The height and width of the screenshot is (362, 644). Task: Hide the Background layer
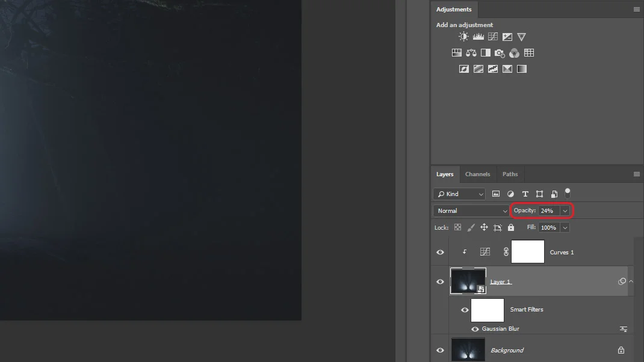tap(440, 350)
